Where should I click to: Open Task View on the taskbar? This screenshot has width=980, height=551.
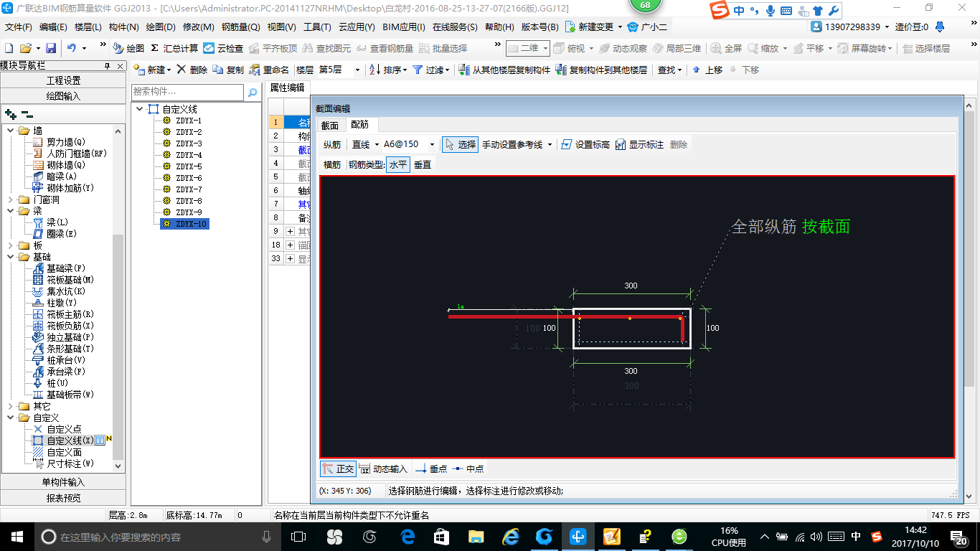299,536
